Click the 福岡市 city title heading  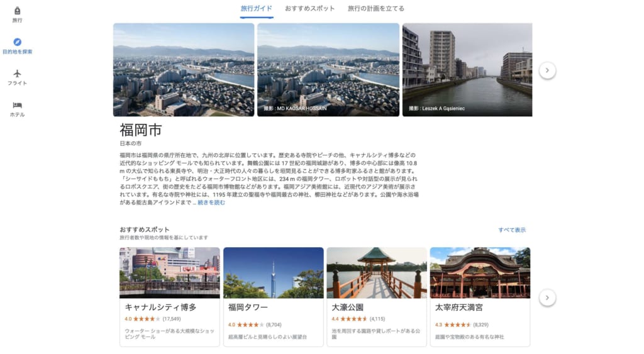tap(141, 130)
